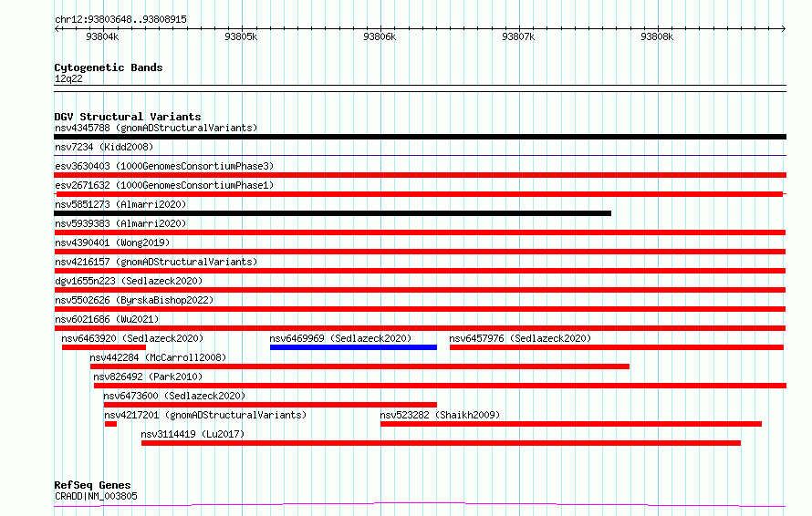Select the red nsv3114419 variant bar

[x=442, y=443]
